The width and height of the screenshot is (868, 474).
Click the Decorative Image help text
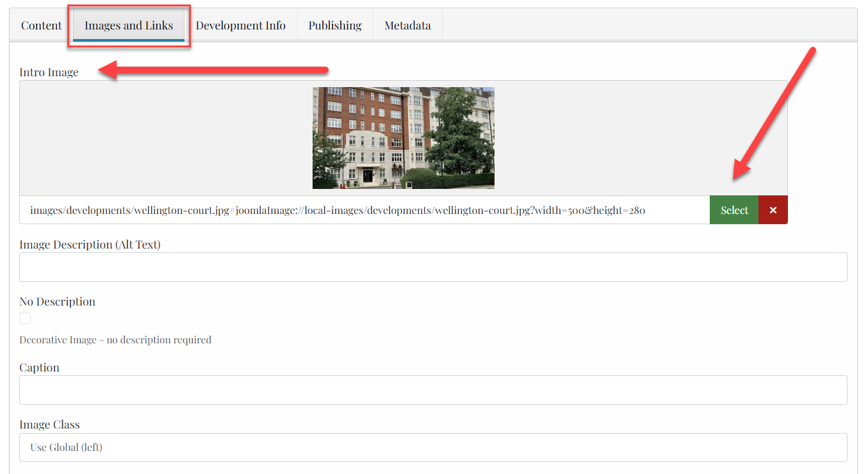click(x=115, y=340)
